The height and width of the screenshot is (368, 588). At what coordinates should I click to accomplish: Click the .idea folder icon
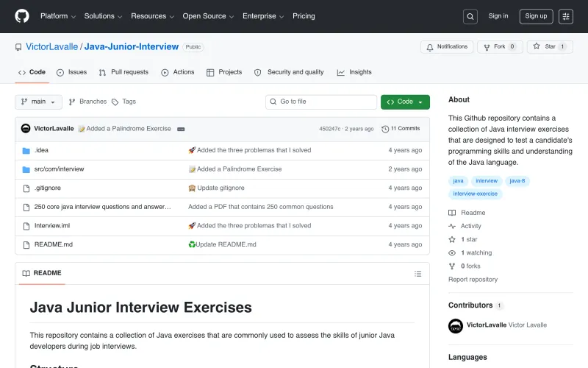(26, 151)
